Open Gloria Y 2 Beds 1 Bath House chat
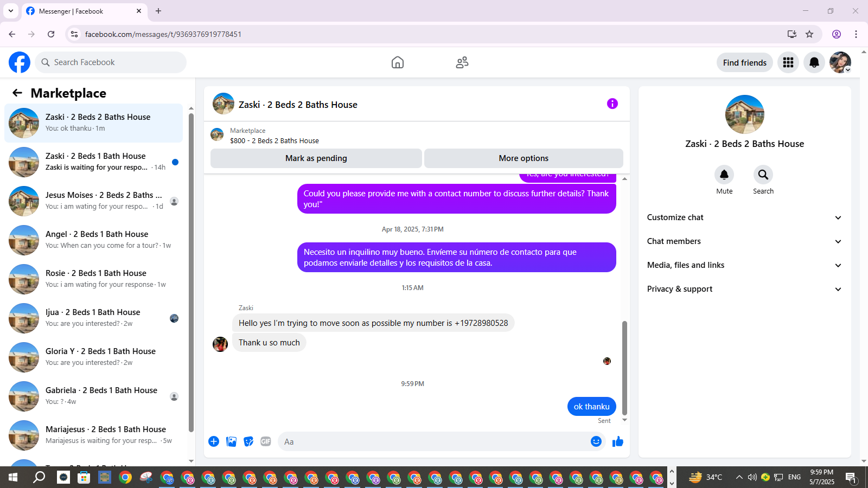Screen dimensions: 868x488 pos(94,357)
